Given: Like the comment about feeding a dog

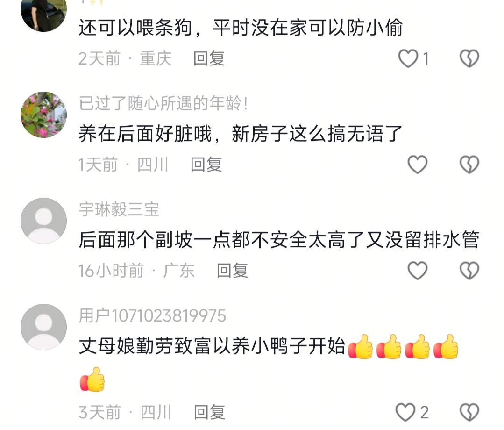Looking at the screenshot, I should click(x=408, y=58).
